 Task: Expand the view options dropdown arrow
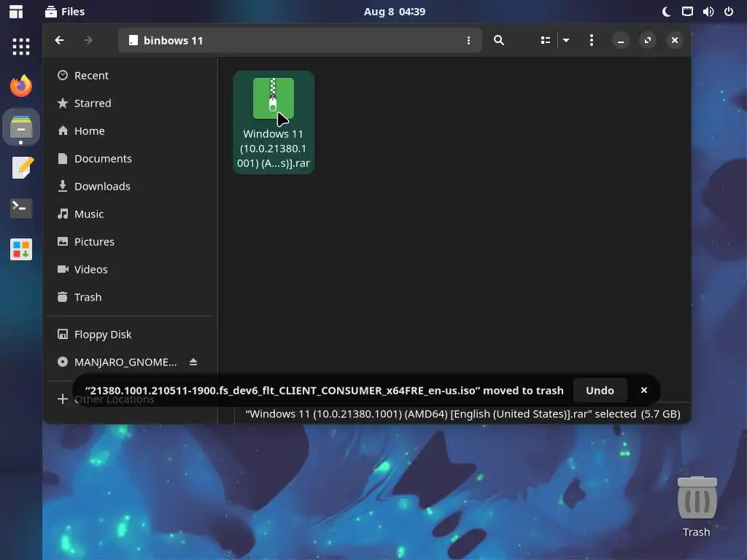pos(566,41)
